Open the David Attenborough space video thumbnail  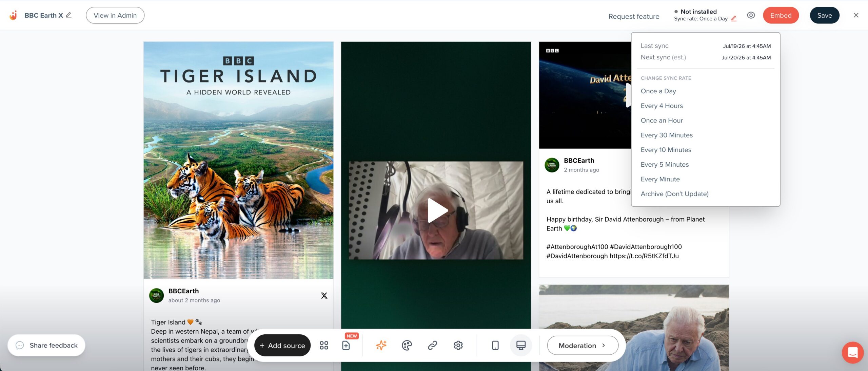585,95
